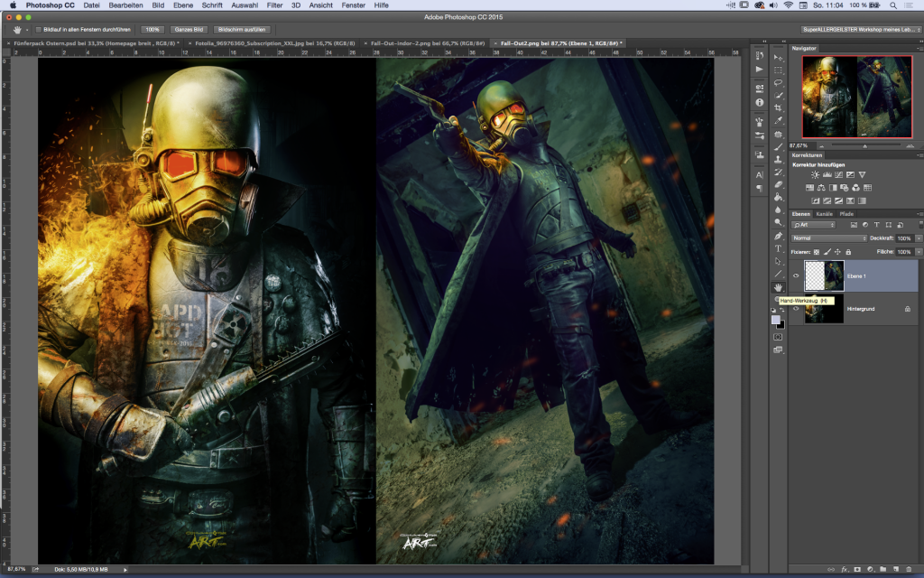The width and height of the screenshot is (924, 578).
Task: Select the Eraser tool
Action: coord(778,184)
